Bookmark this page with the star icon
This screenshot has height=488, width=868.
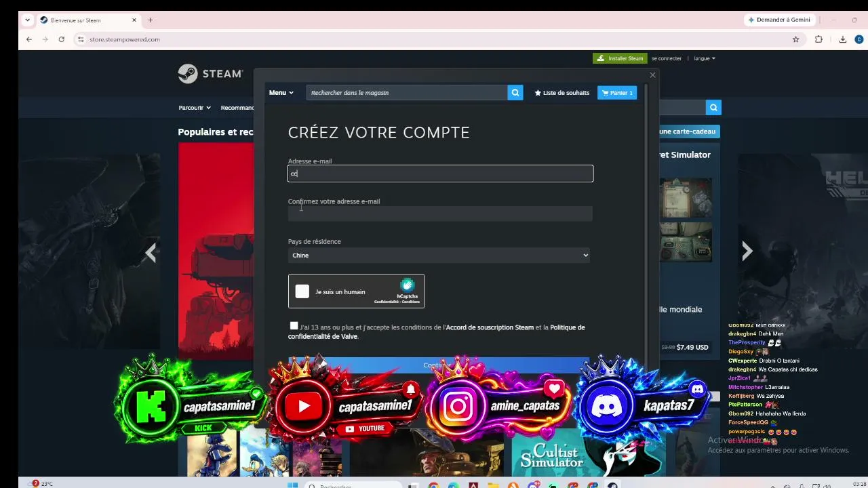[x=796, y=39]
